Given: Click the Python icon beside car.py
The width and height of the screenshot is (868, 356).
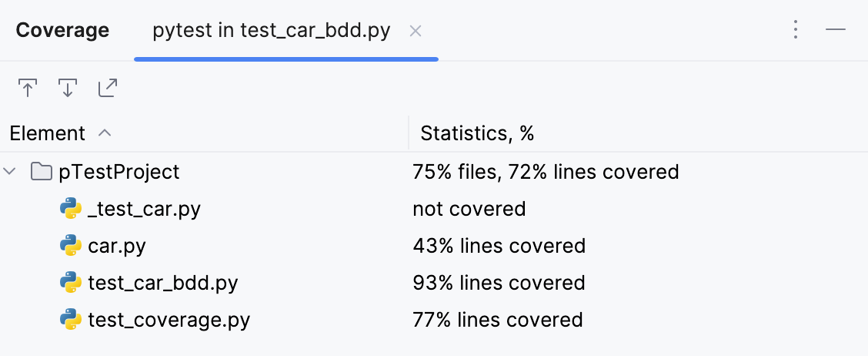Looking at the screenshot, I should (x=71, y=246).
